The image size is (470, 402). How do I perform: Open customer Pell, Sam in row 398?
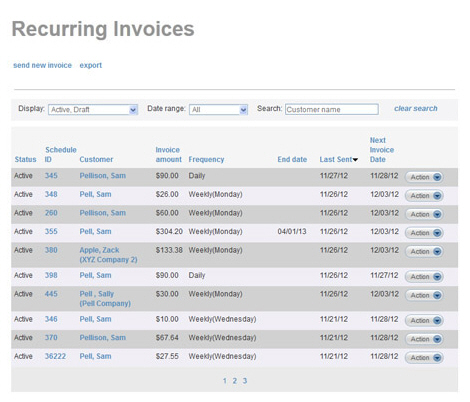(x=95, y=276)
